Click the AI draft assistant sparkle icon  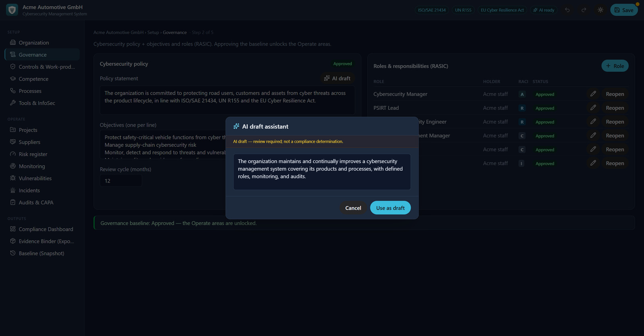236,126
